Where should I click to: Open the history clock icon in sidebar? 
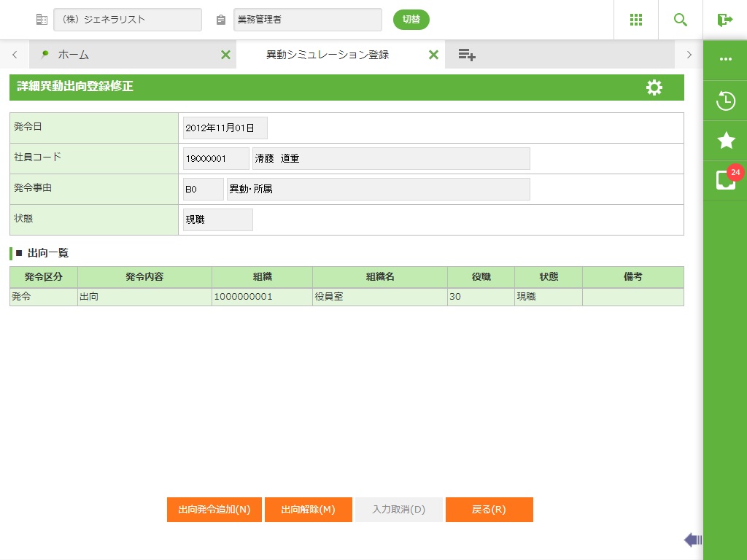(725, 101)
